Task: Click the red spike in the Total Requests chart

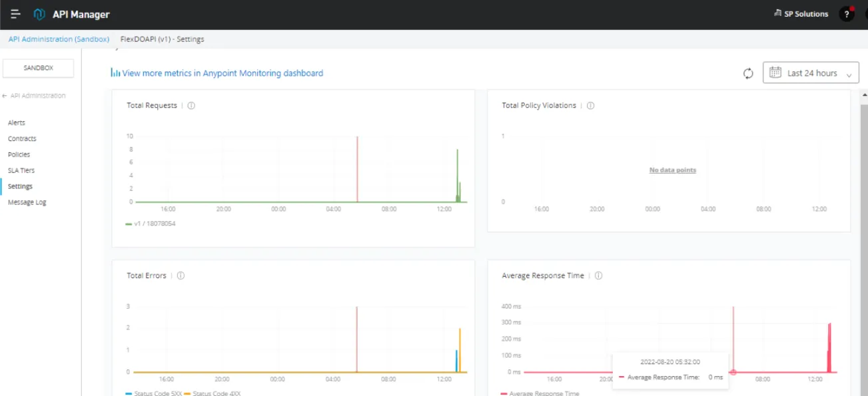Action: (357, 169)
